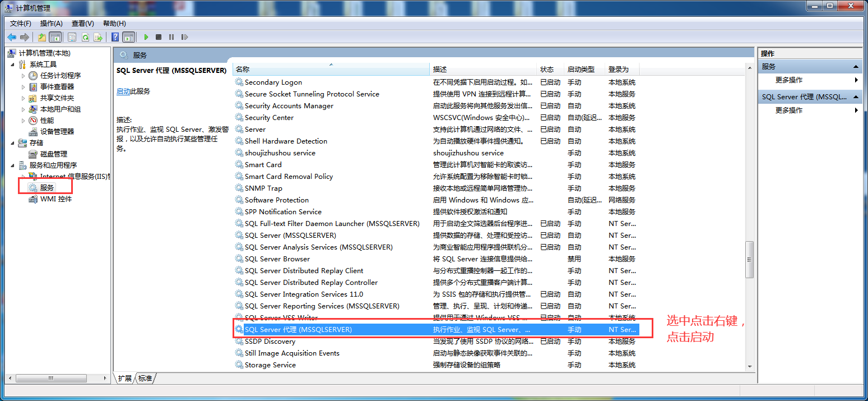Collapse the 服务 section in actions pane
This screenshot has width=868, height=401.
click(x=856, y=67)
